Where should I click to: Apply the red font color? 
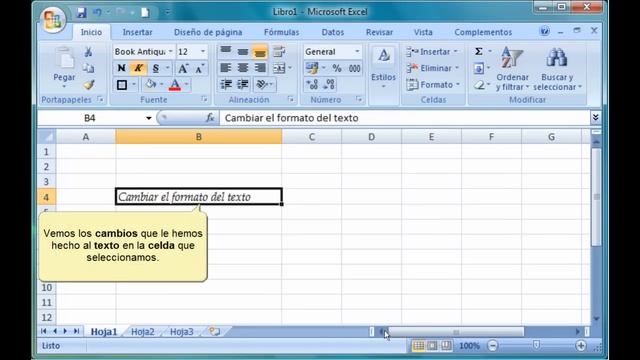[175, 85]
